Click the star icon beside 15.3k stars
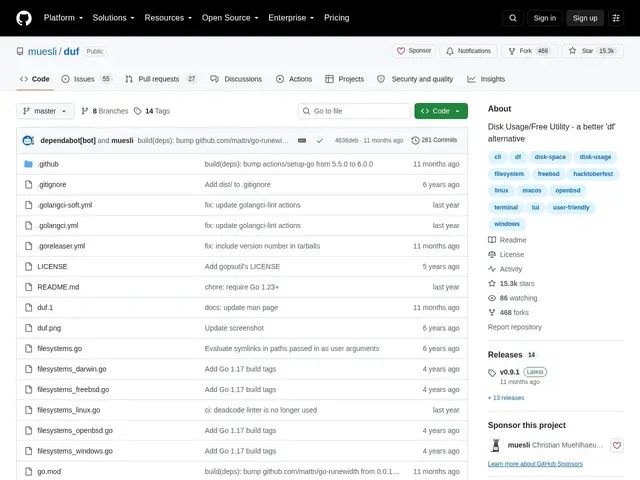 [x=492, y=283]
